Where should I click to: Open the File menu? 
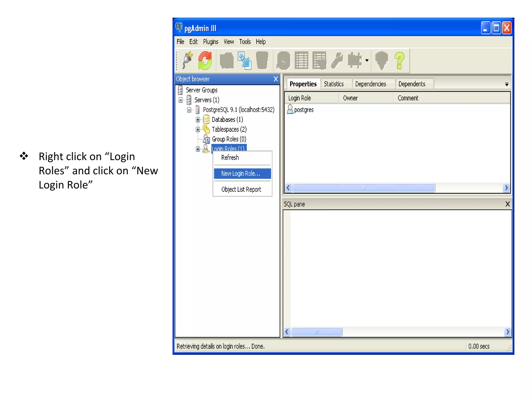pyautogui.click(x=180, y=42)
